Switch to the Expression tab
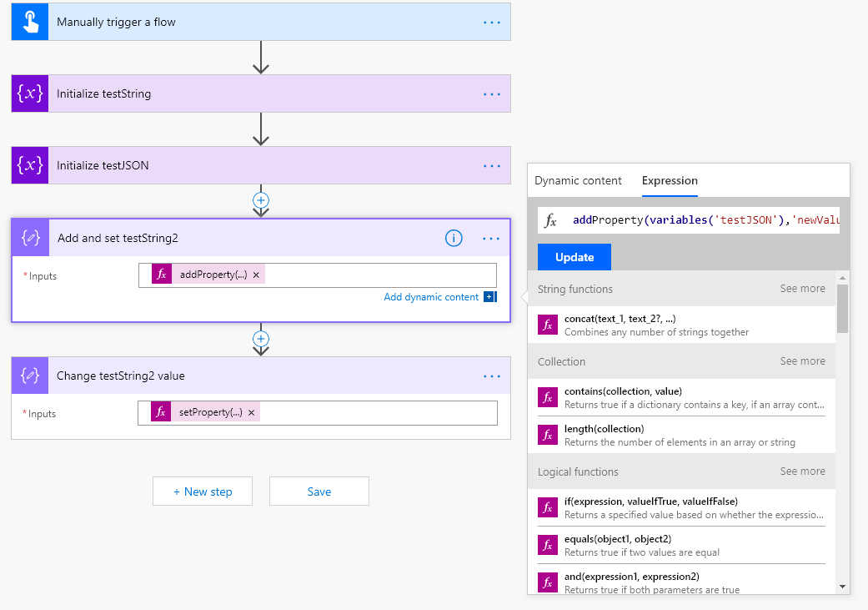Viewport: 868px width, 610px height. point(670,180)
